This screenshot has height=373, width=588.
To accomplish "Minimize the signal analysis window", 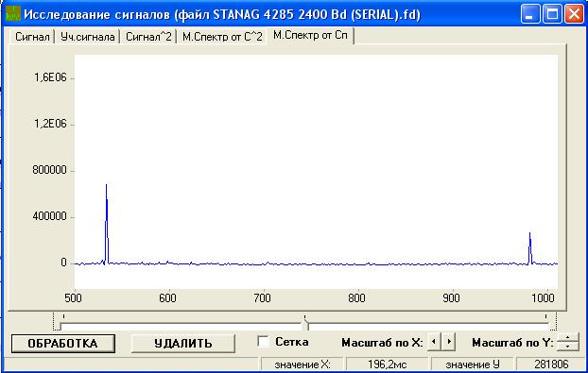I will coord(530,14).
